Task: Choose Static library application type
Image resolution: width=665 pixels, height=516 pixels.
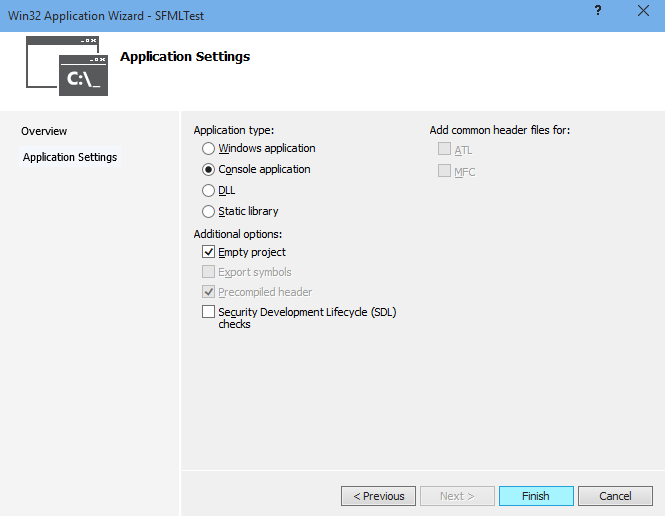Action: 208,211
